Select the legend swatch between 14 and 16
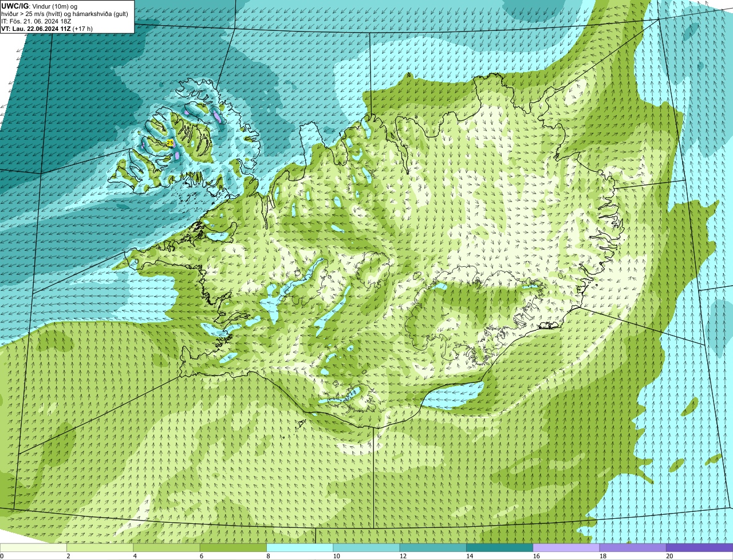Viewport: 733px width, 560px height. [500, 547]
